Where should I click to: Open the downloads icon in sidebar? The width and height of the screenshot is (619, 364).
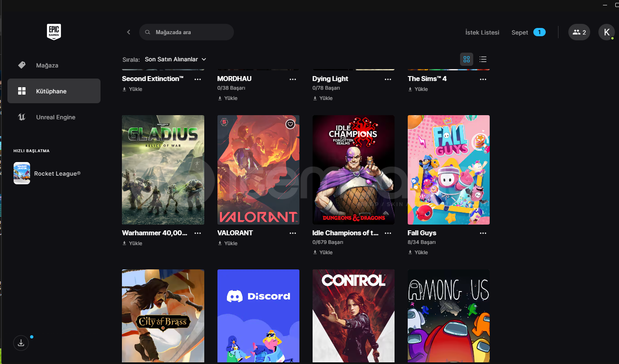(x=21, y=343)
